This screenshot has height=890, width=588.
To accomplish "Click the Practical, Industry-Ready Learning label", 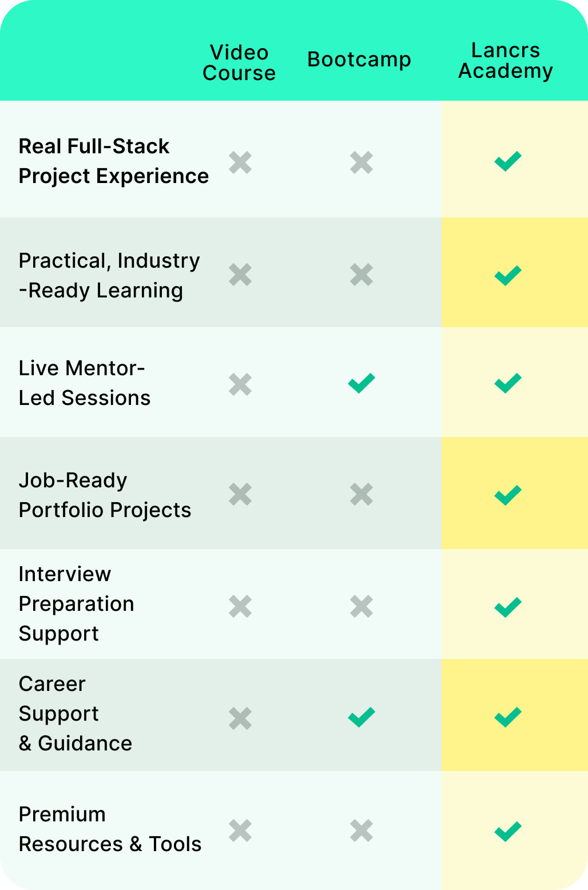I will (109, 275).
